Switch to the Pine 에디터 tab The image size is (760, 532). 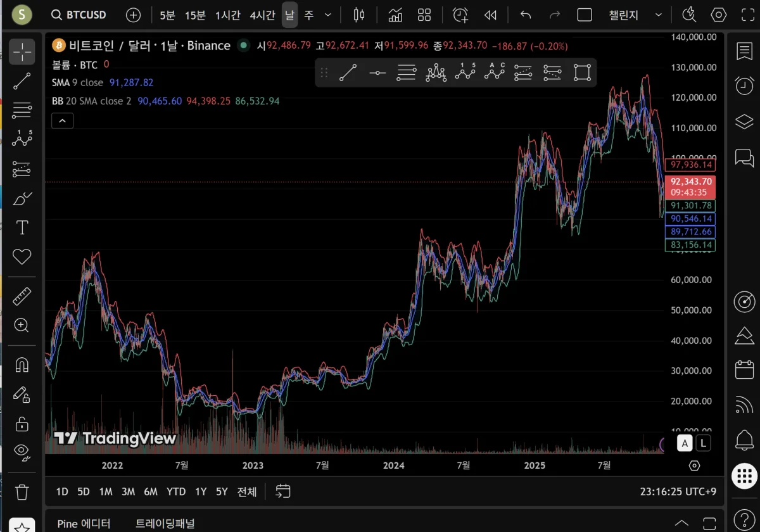84,524
